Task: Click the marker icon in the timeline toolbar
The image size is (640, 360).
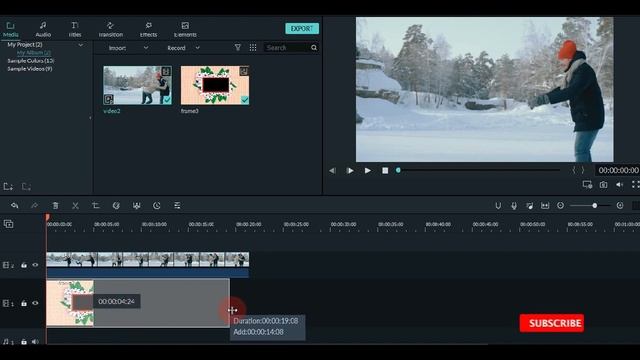Action: [x=498, y=206]
